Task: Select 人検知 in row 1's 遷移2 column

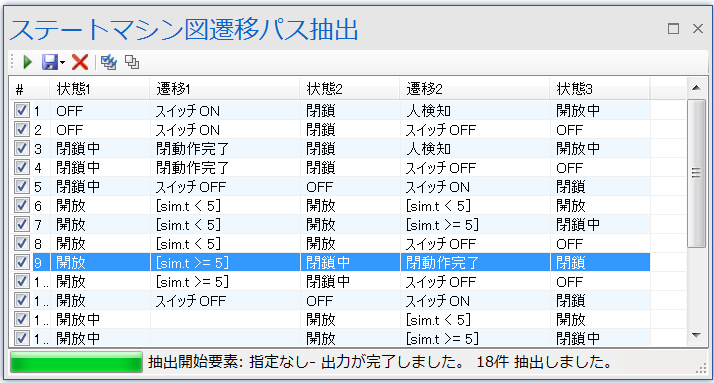Action: [428, 111]
